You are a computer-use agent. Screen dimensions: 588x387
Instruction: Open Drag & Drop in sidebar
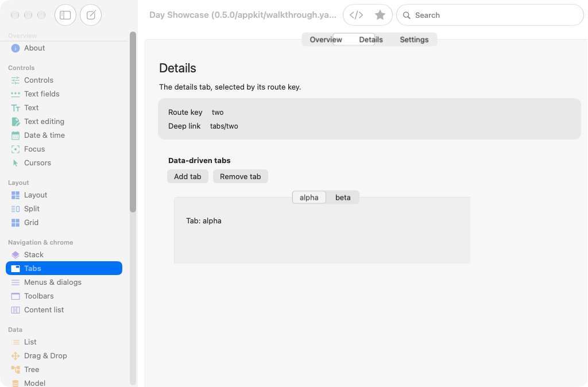(64, 356)
